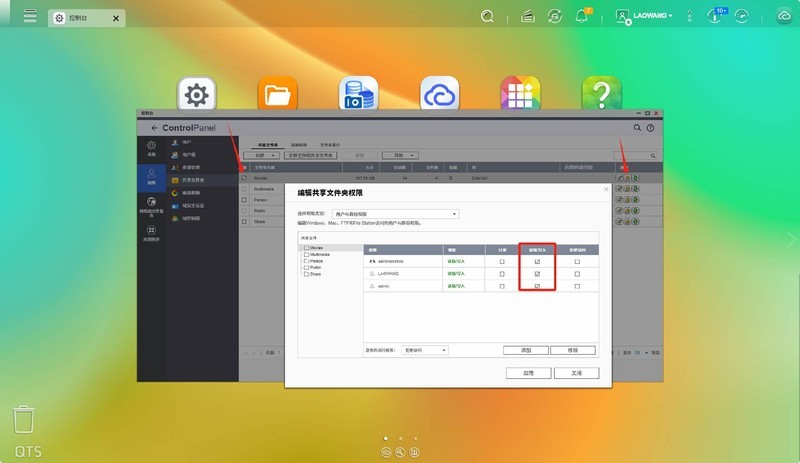Launch File Station orange folder desktop icon
Viewport: 800px width, 463px height.
278,94
